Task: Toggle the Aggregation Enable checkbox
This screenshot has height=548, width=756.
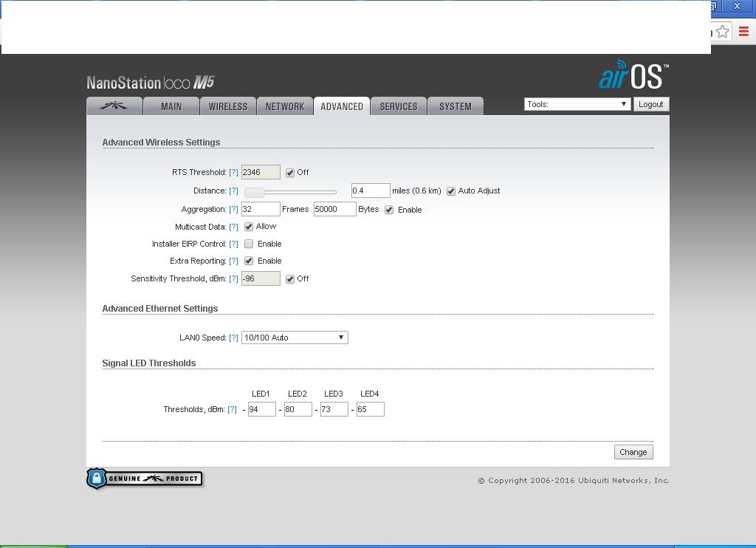Action: tap(389, 210)
